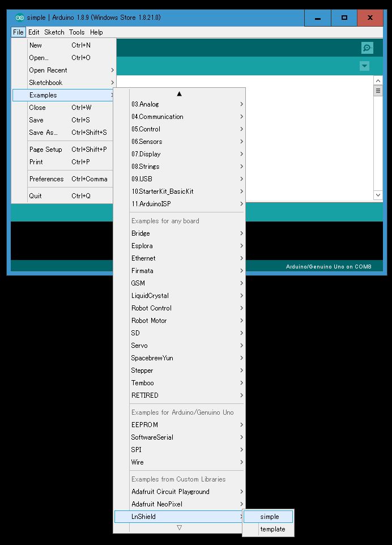Open Temboo library examples
Screen dimensions: 392x545
[x=180, y=383]
